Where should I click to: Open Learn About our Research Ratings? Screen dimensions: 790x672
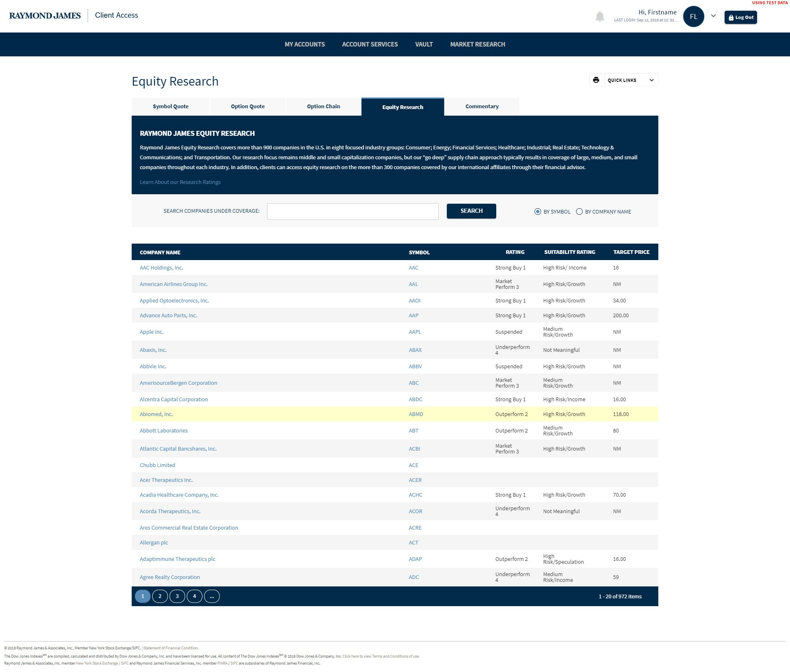180,182
